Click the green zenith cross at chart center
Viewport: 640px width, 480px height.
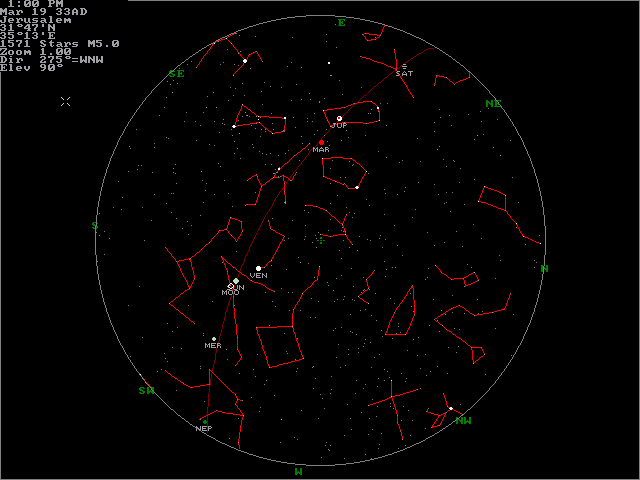click(x=321, y=240)
